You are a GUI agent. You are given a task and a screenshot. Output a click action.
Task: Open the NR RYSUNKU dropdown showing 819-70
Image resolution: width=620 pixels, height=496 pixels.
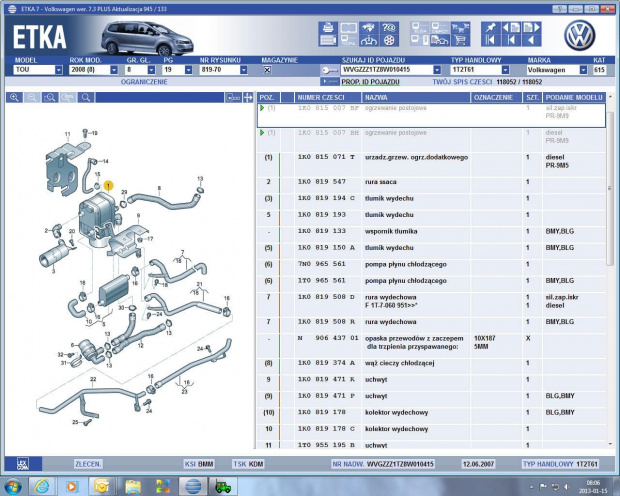[244, 70]
